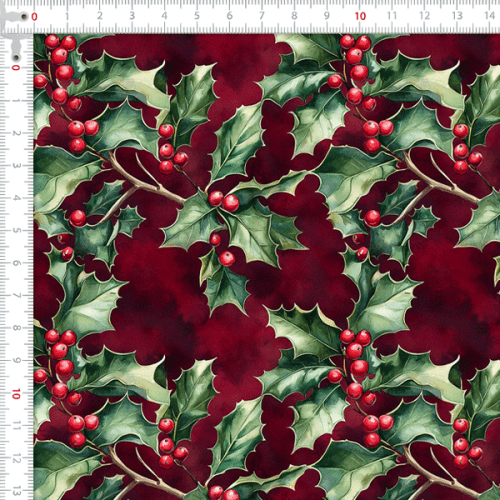500x500 pixels.
Task: Click the rivet hole on the horizontal ruler
Action: (24, 16)
